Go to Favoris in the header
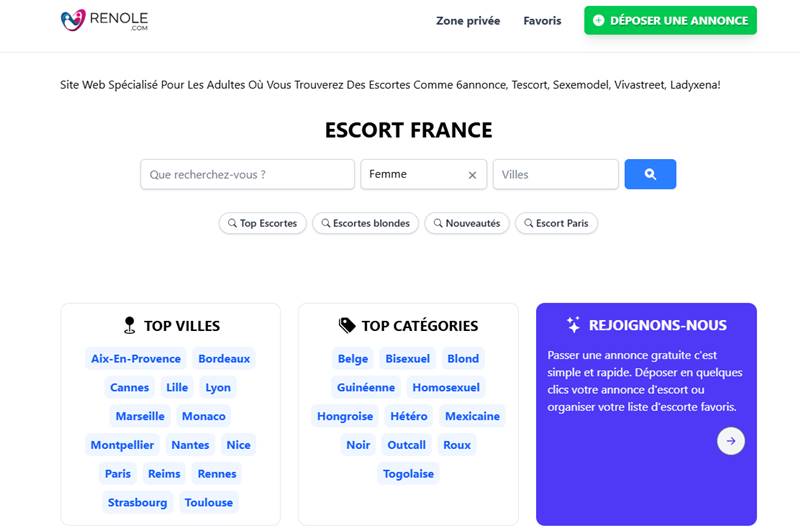The width and height of the screenshot is (800, 530). pyautogui.click(x=542, y=20)
